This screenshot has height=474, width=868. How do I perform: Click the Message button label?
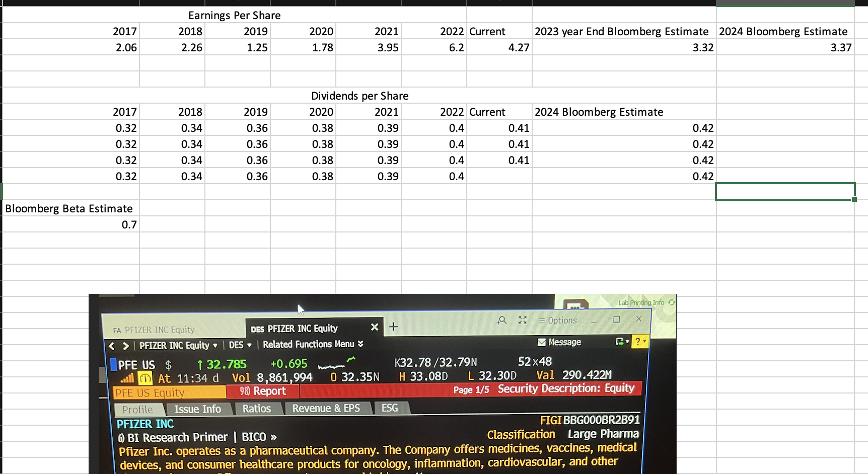564,342
